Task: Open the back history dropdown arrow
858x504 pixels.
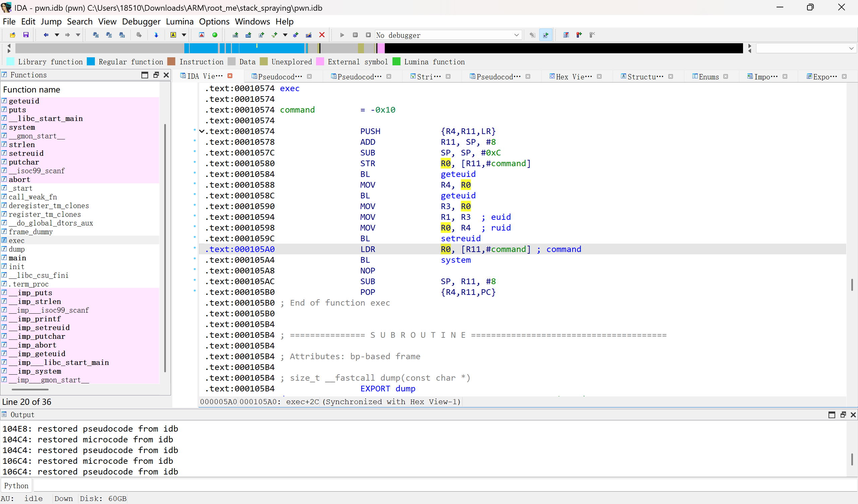Action: tap(57, 35)
